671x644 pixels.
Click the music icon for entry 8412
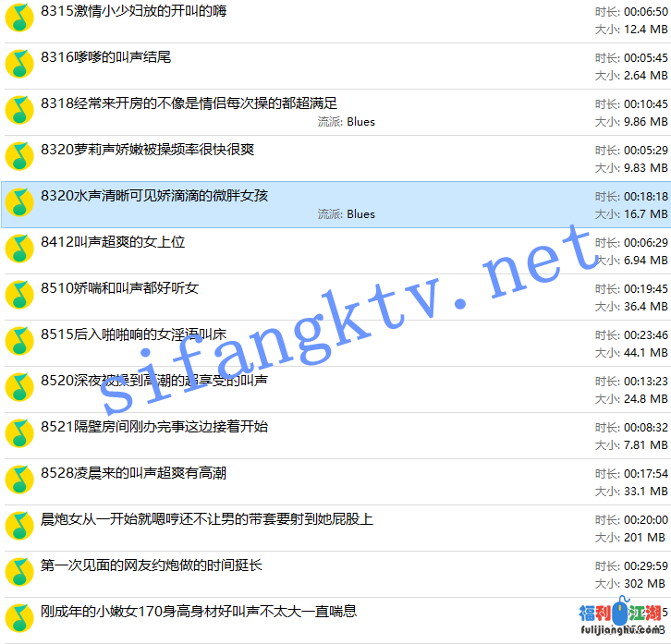click(19, 249)
